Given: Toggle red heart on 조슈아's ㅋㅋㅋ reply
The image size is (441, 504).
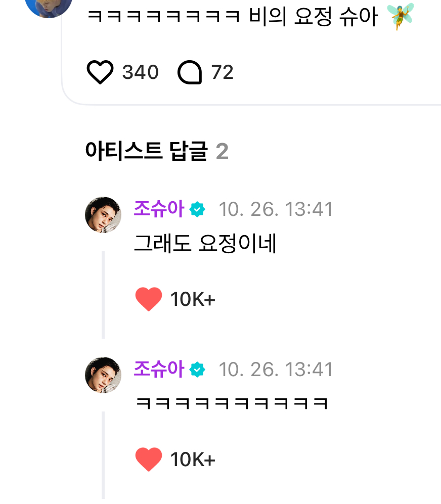Looking at the screenshot, I should (149, 460).
